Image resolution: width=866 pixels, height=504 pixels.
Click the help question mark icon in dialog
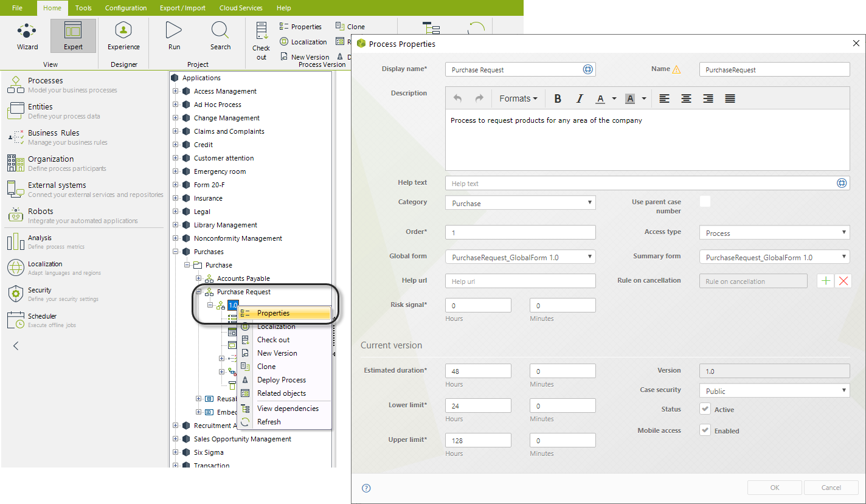pyautogui.click(x=366, y=488)
